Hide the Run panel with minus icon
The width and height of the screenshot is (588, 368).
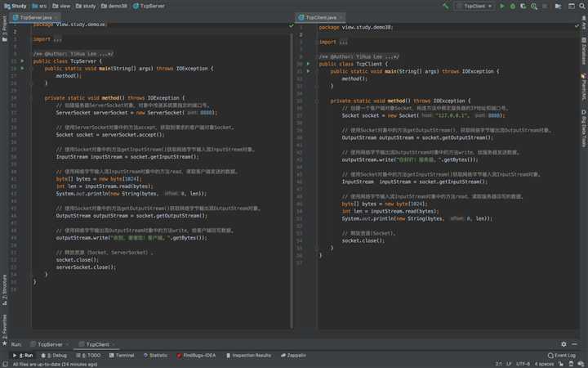click(574, 344)
